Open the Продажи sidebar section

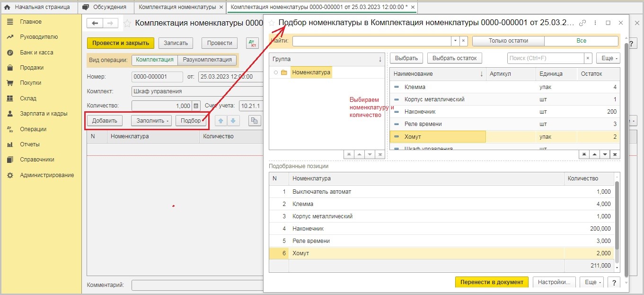coord(32,68)
